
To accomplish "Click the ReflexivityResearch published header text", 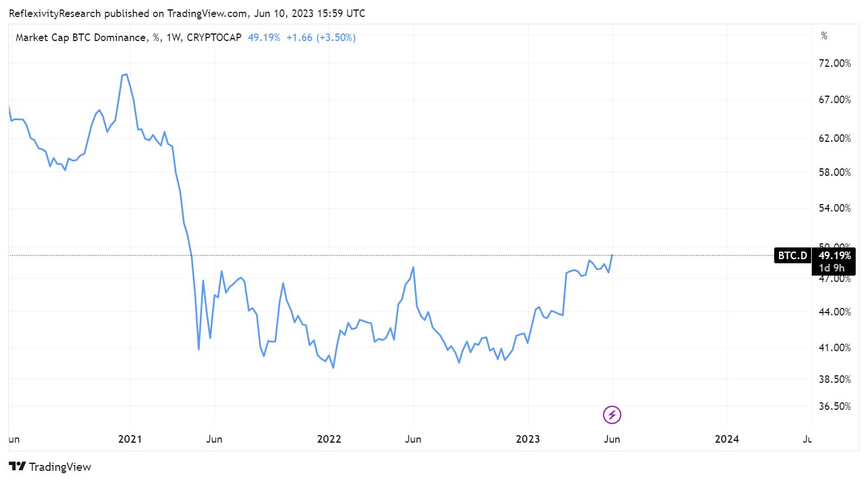I will [187, 13].
